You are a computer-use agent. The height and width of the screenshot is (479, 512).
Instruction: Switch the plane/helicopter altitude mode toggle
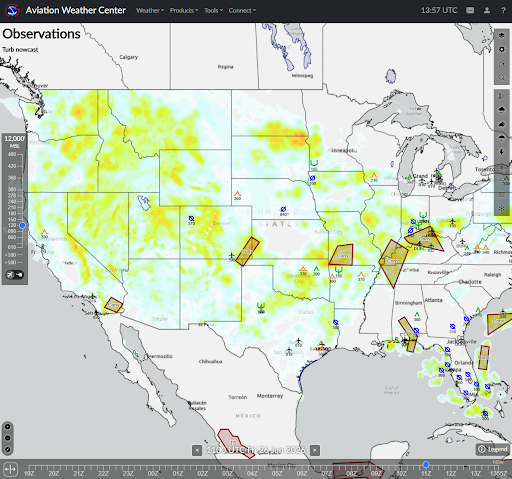tap(15, 275)
